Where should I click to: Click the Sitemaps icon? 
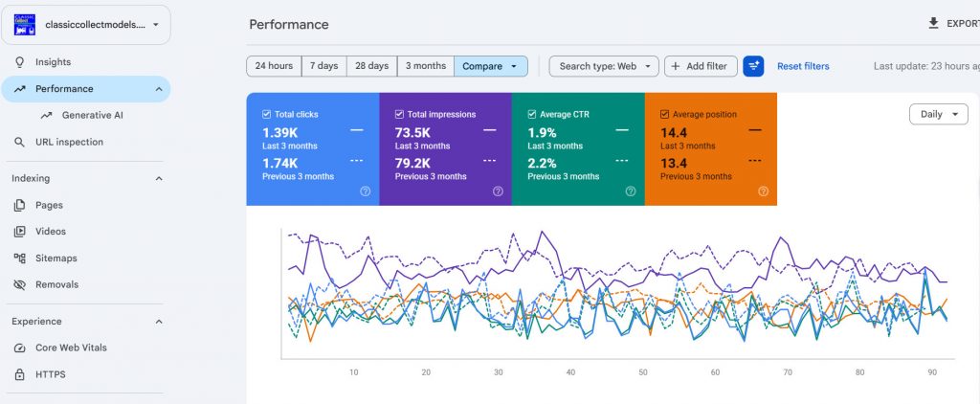pos(20,258)
